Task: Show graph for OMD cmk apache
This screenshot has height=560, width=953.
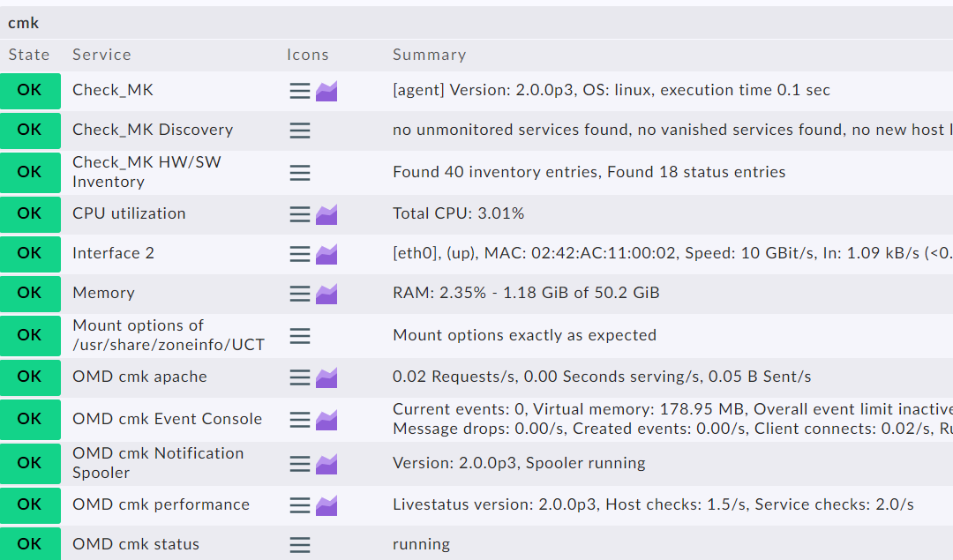Action: 326,377
